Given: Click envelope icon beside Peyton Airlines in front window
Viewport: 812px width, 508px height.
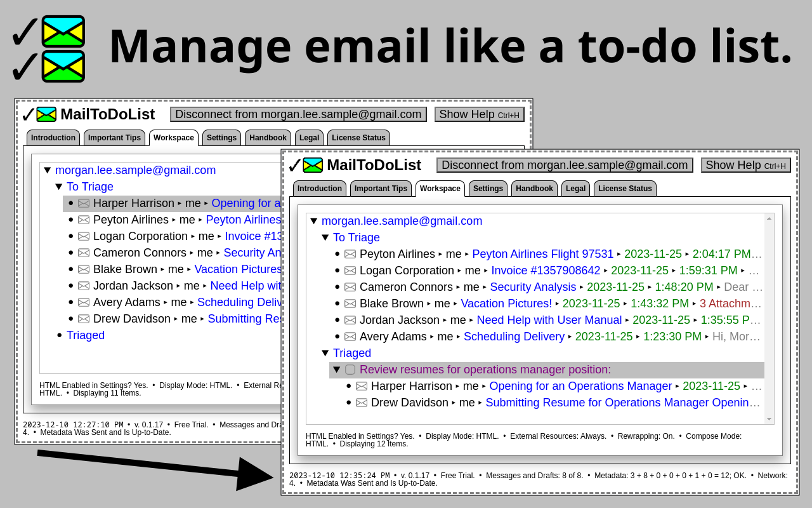Looking at the screenshot, I should pos(350,254).
